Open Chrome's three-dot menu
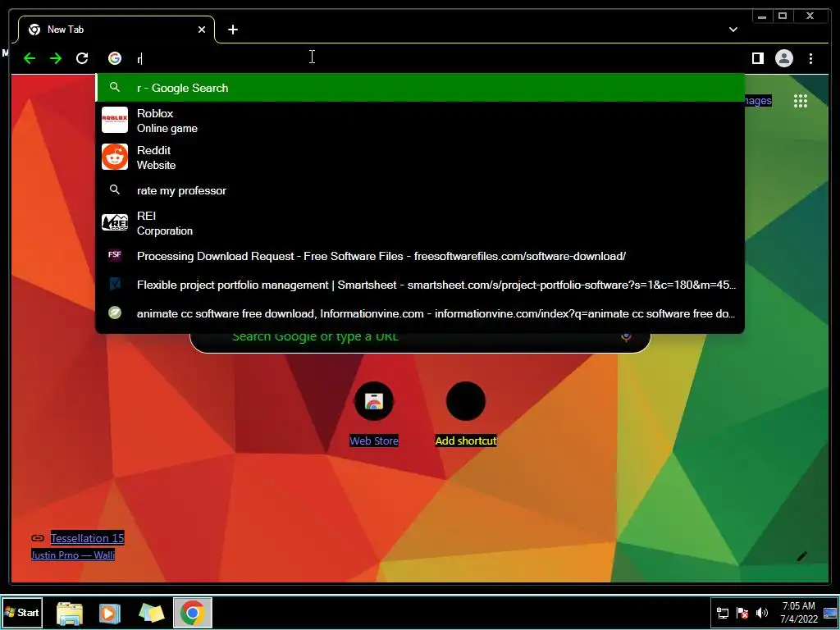This screenshot has width=840, height=630. (810, 58)
